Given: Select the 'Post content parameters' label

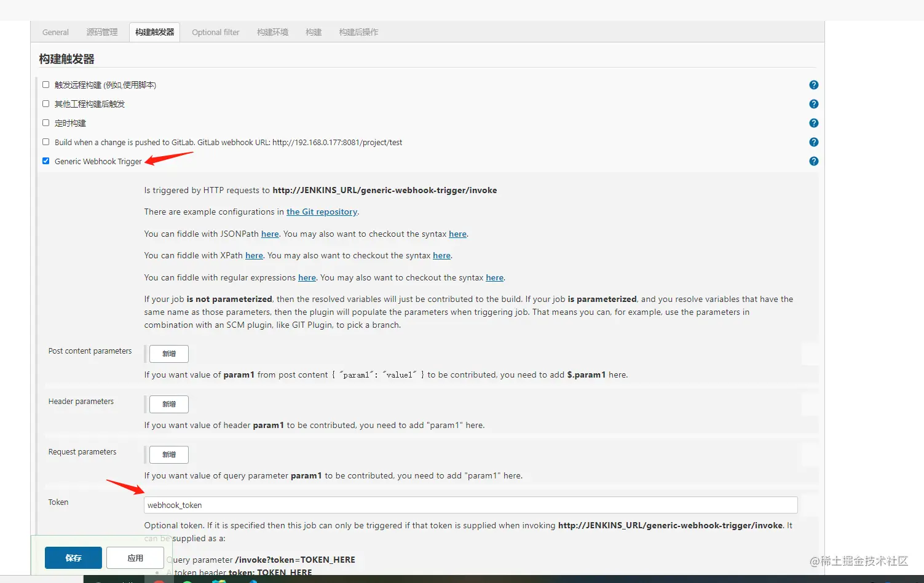Looking at the screenshot, I should coord(90,351).
